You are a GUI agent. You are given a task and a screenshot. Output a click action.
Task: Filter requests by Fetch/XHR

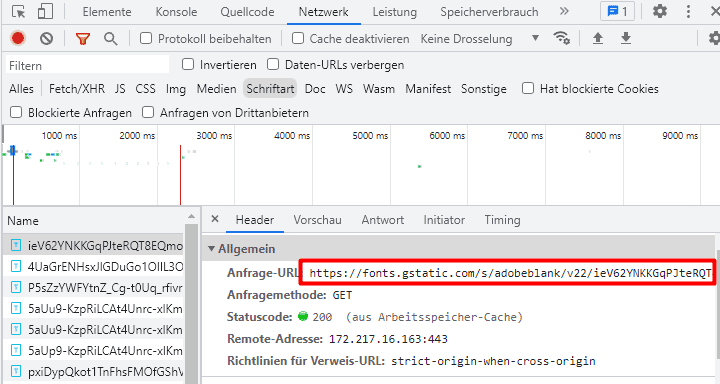77,89
